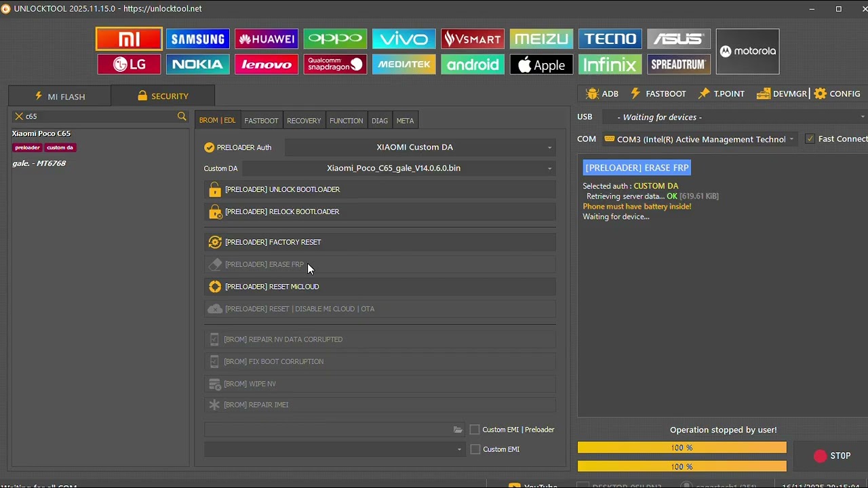Select the Android brand icon
The height and width of the screenshot is (488, 868).
(x=473, y=64)
